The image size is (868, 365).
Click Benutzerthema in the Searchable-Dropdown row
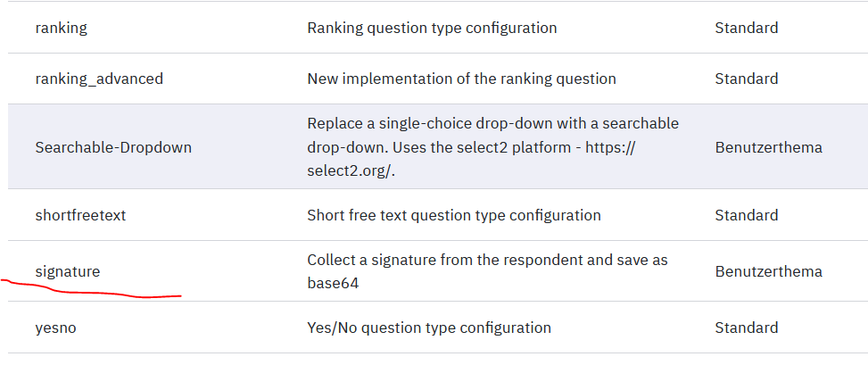coord(768,146)
